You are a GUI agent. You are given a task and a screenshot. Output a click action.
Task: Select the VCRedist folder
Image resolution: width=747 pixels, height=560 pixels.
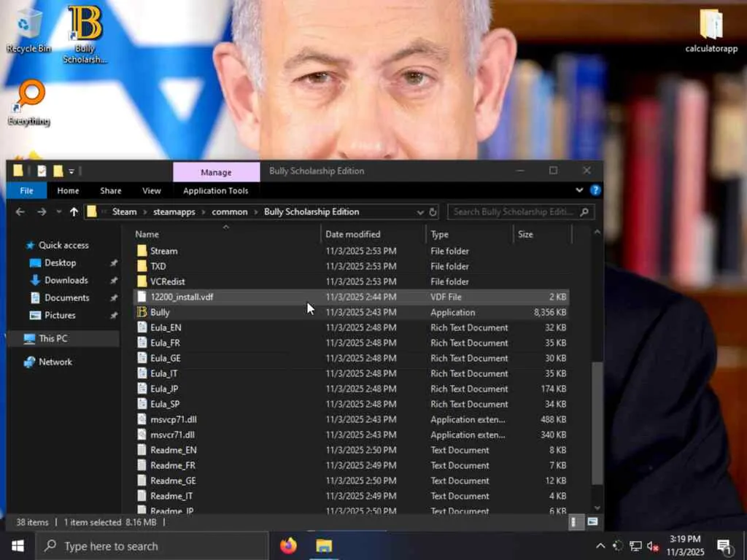tap(167, 281)
